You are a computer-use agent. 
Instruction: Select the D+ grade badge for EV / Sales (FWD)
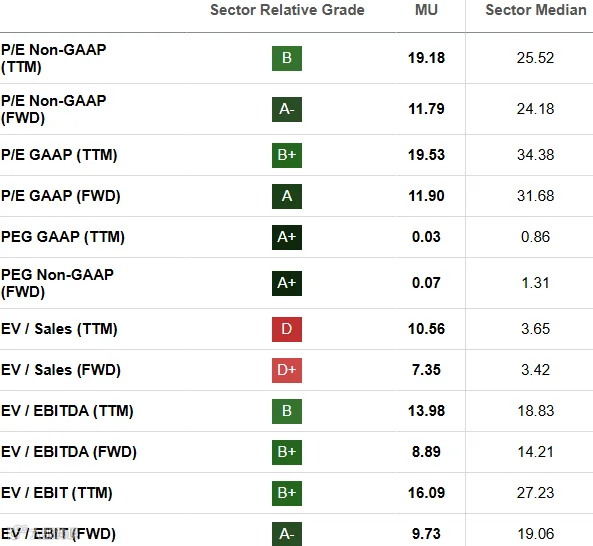pos(287,370)
